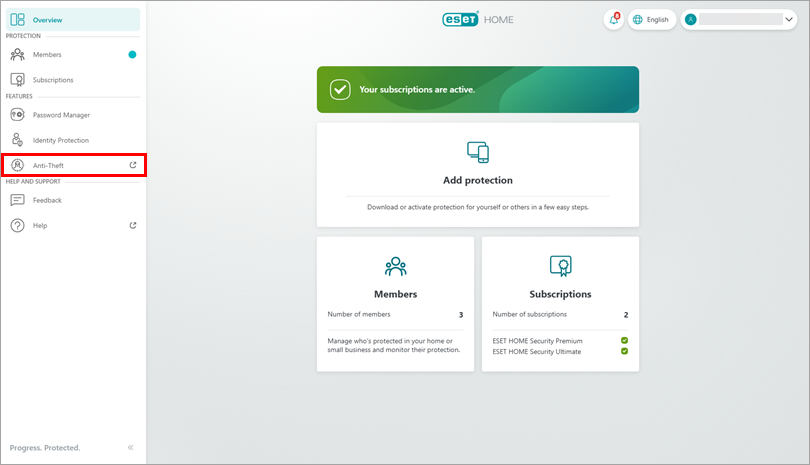Screen dimensions: 810x465
Task: Collapse the sidebar with double chevron
Action: (131, 447)
